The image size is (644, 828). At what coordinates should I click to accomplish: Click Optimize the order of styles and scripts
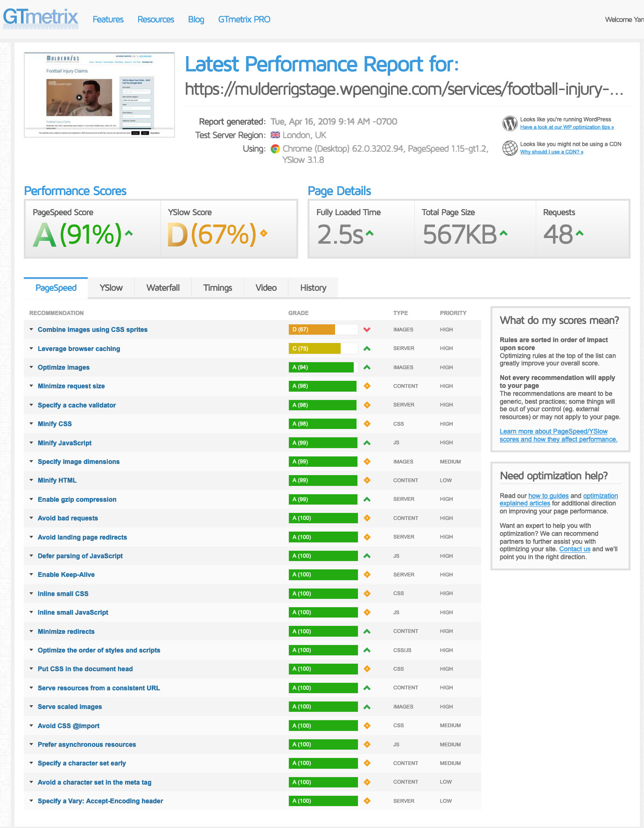point(99,650)
